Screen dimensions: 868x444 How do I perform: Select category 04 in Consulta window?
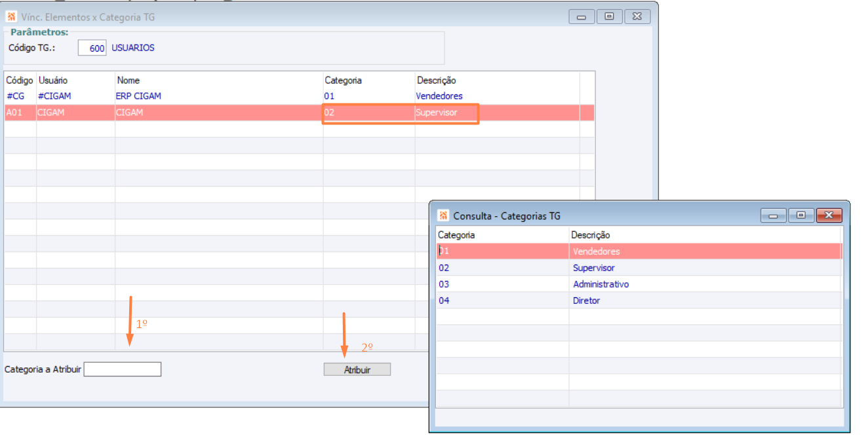click(444, 301)
